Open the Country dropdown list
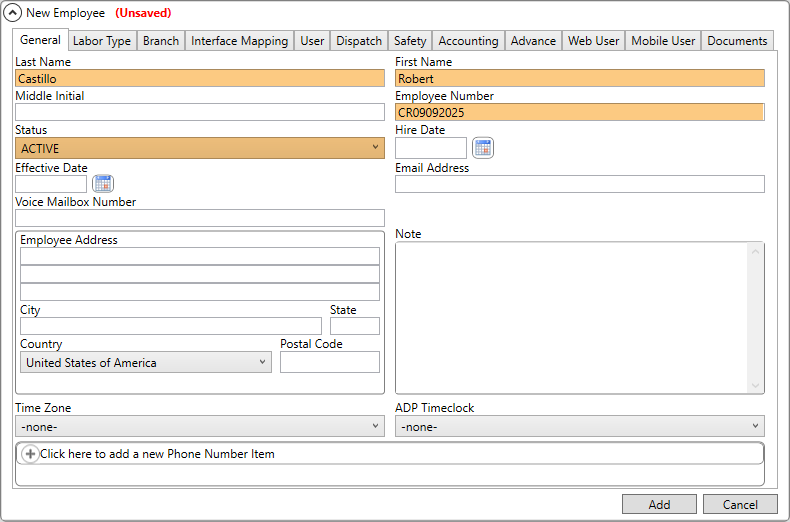Screen dimensions: 790x522 (x=263, y=362)
